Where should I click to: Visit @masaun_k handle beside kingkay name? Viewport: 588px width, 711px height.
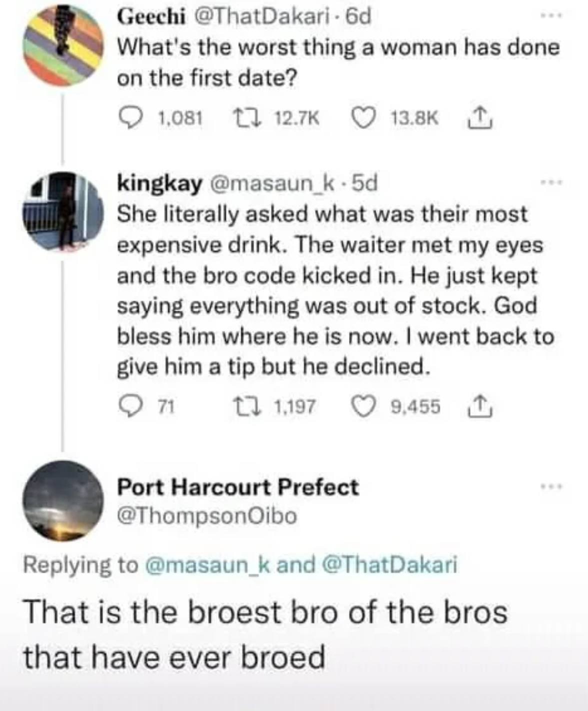click(273, 184)
